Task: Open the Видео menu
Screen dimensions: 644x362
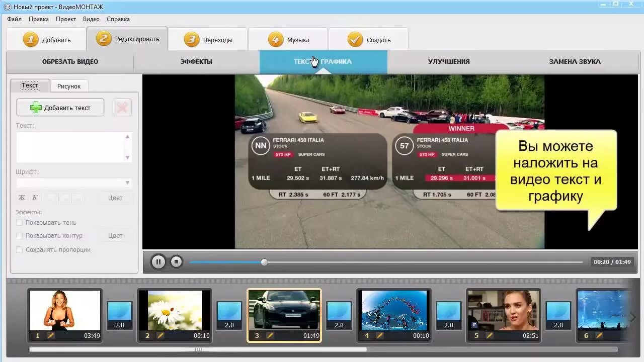Action: click(91, 19)
